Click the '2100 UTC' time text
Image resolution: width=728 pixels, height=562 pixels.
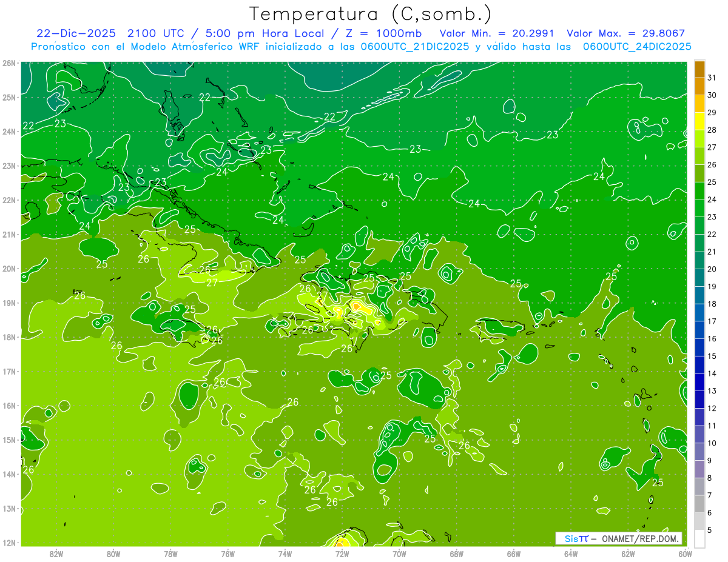coord(157,33)
